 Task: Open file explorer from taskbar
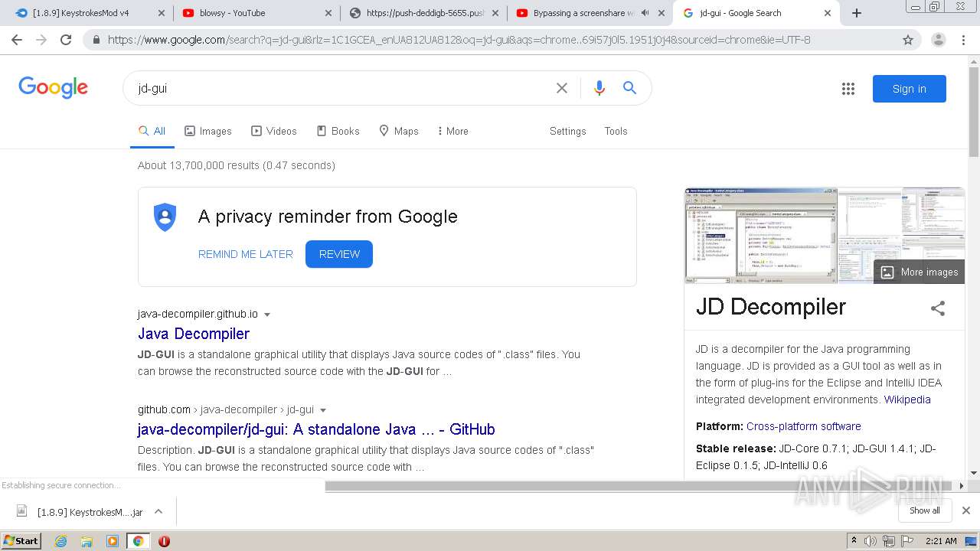point(87,541)
